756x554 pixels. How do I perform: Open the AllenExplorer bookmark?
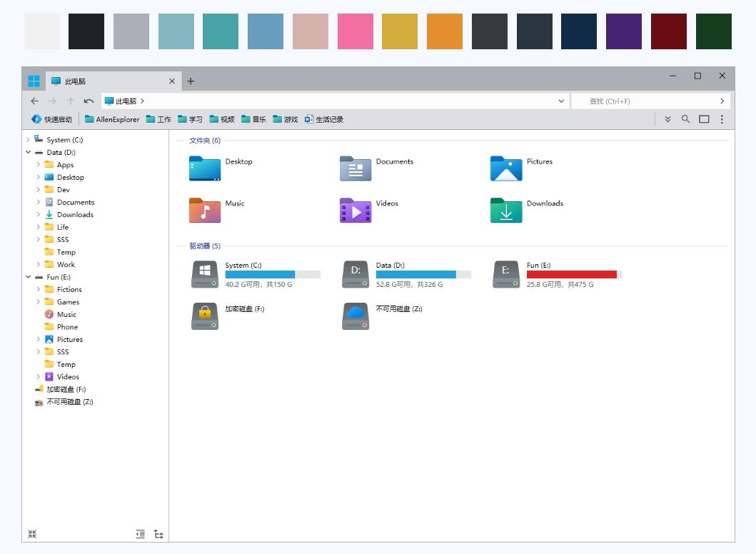pos(112,119)
